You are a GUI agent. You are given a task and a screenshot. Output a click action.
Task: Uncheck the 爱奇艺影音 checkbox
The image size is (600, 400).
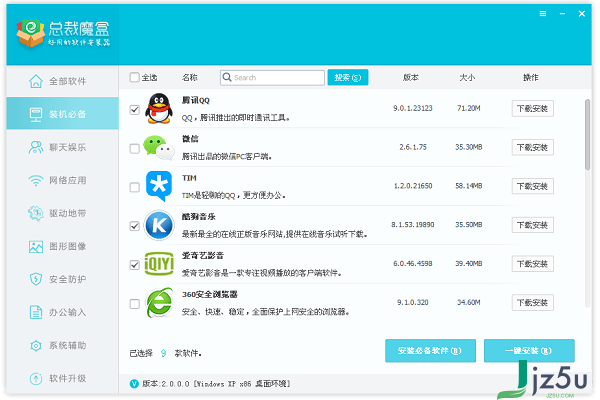pos(134,265)
